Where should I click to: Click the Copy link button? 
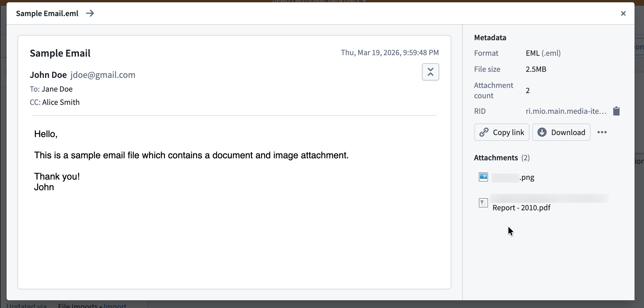pyautogui.click(x=502, y=132)
